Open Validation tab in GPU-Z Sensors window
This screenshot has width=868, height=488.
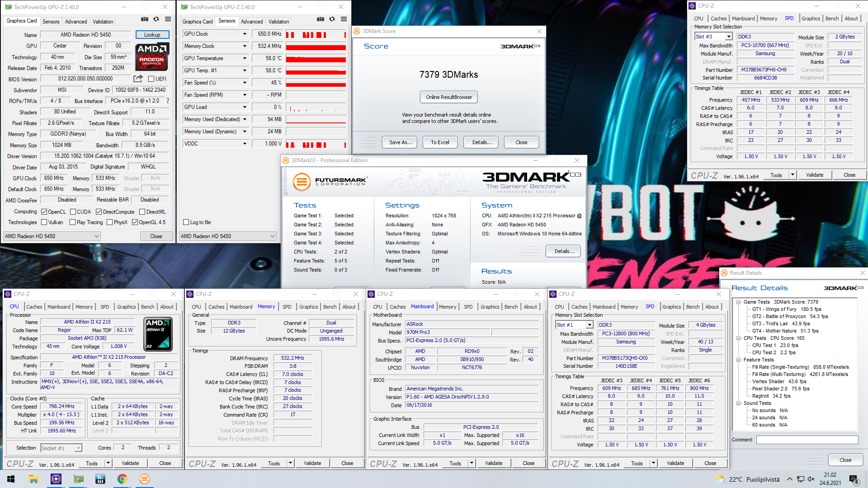(278, 21)
